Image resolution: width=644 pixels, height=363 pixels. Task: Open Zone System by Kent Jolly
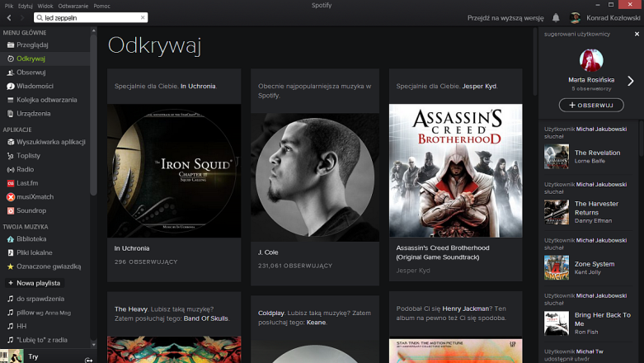pyautogui.click(x=595, y=264)
